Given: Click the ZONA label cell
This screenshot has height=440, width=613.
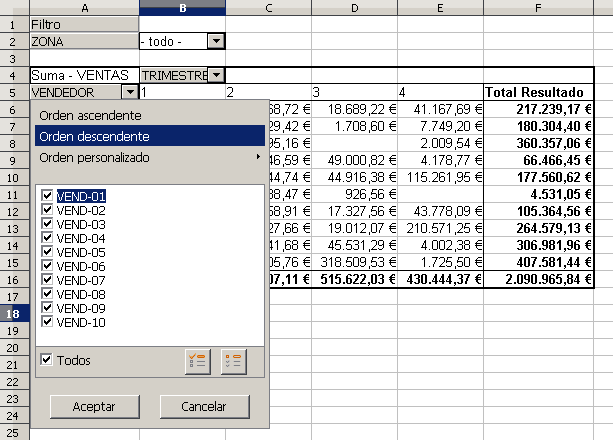Looking at the screenshot, I should [84, 41].
